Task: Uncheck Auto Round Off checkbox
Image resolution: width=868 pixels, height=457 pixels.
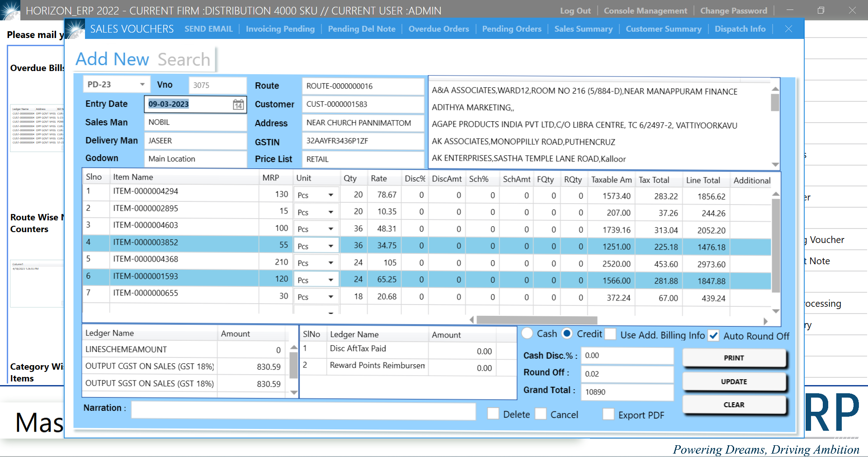Action: [x=713, y=335]
